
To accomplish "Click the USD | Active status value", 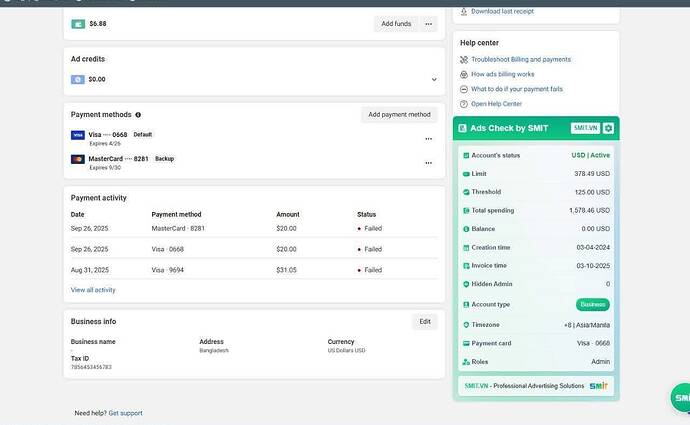I will pos(591,155).
